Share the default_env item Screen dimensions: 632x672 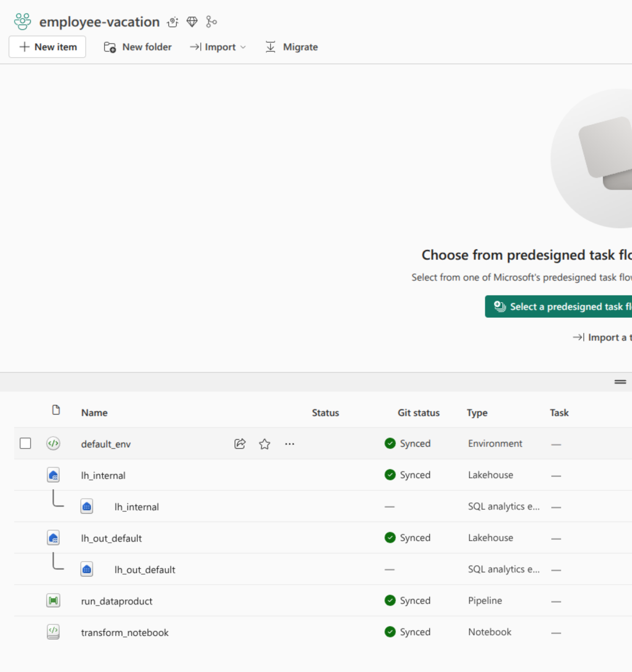coord(240,444)
